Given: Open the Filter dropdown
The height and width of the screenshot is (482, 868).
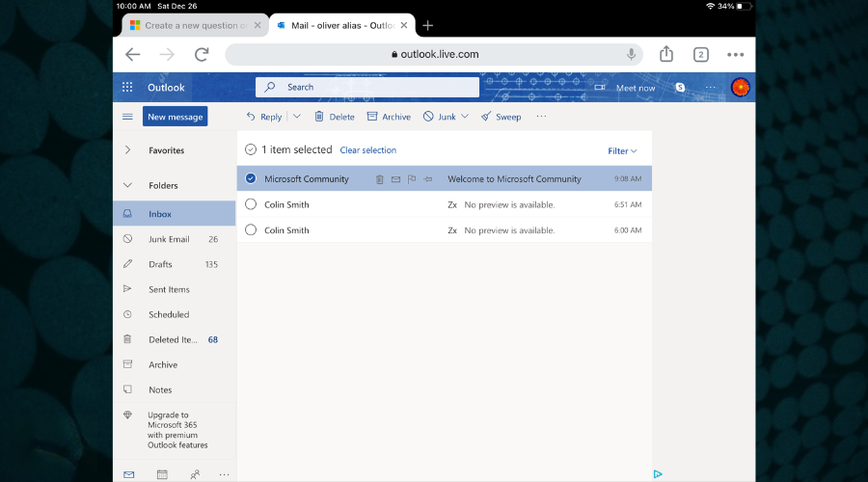Looking at the screenshot, I should click(x=622, y=150).
